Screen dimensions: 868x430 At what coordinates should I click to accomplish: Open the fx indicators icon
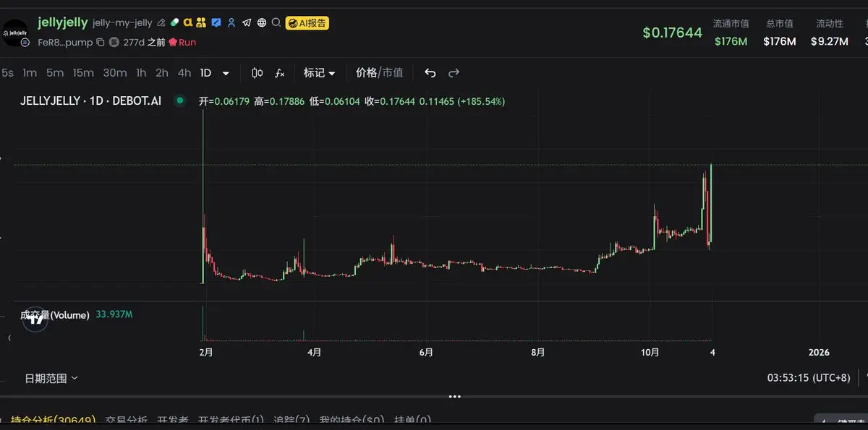point(280,73)
